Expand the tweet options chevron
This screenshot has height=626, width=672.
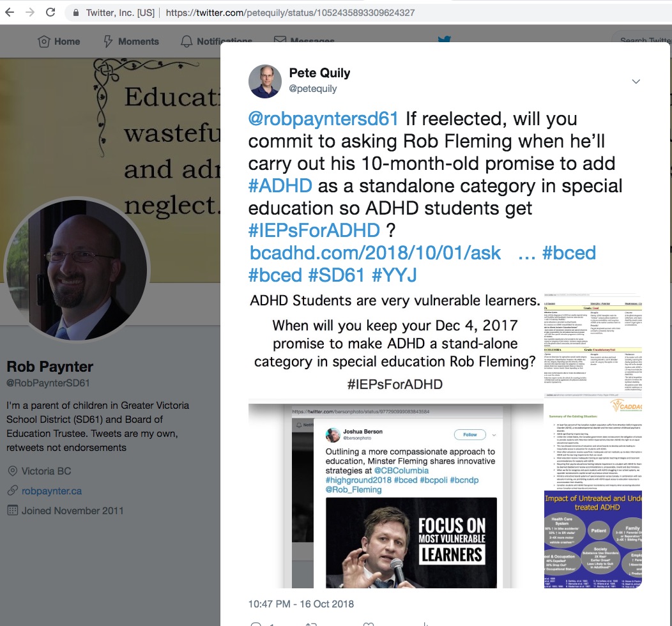click(636, 81)
